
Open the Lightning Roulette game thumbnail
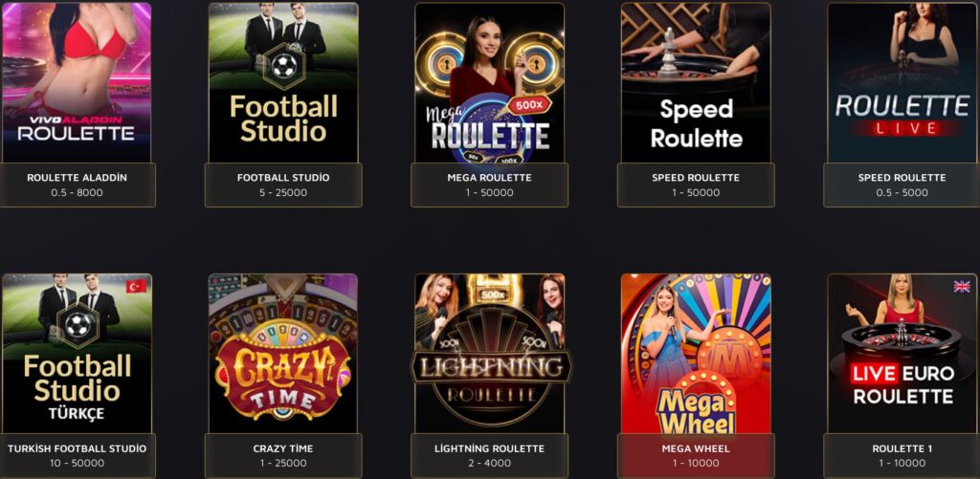coord(489,354)
